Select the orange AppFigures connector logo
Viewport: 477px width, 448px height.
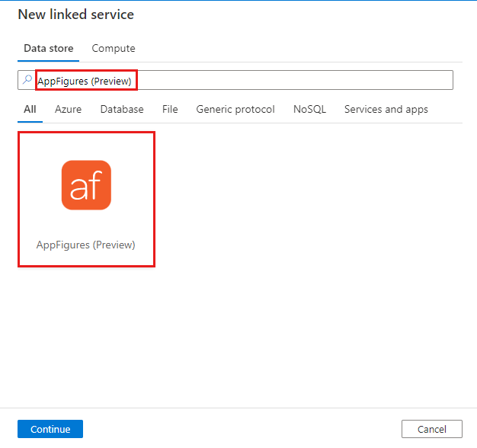pyautogui.click(x=86, y=185)
